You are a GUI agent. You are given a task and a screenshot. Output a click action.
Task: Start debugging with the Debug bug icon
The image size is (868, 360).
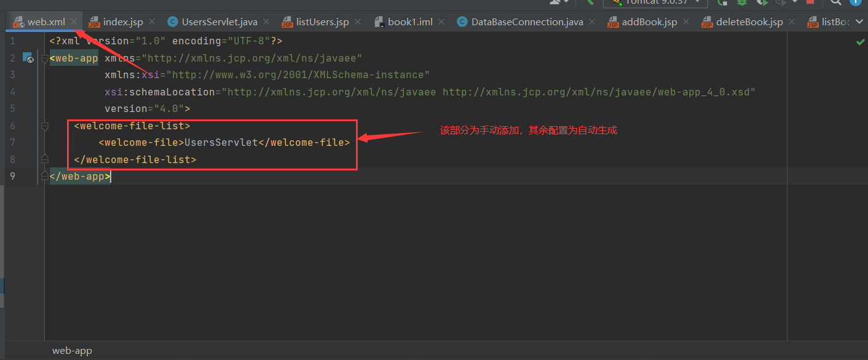(x=743, y=3)
